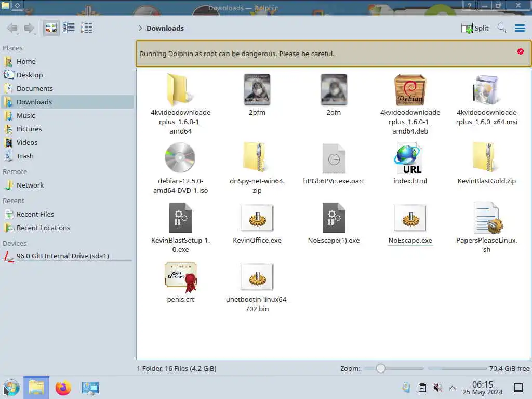Select the 2pfm image thumbnail

257,89
